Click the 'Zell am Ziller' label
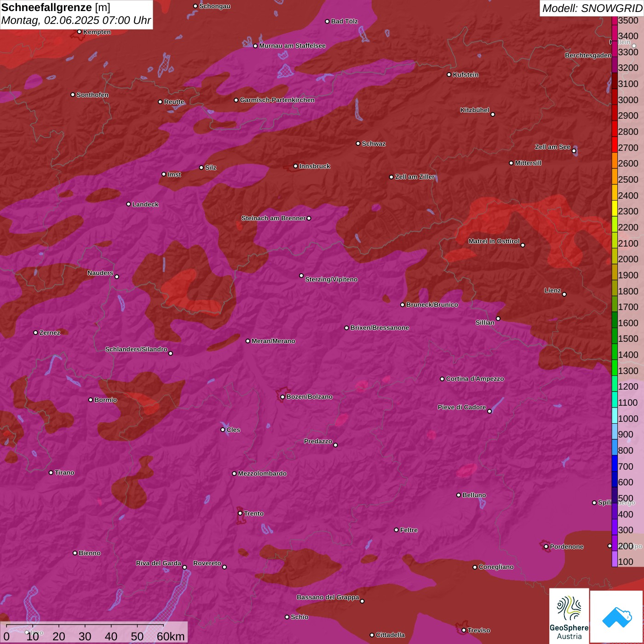The width and height of the screenshot is (644, 644). click(x=415, y=177)
